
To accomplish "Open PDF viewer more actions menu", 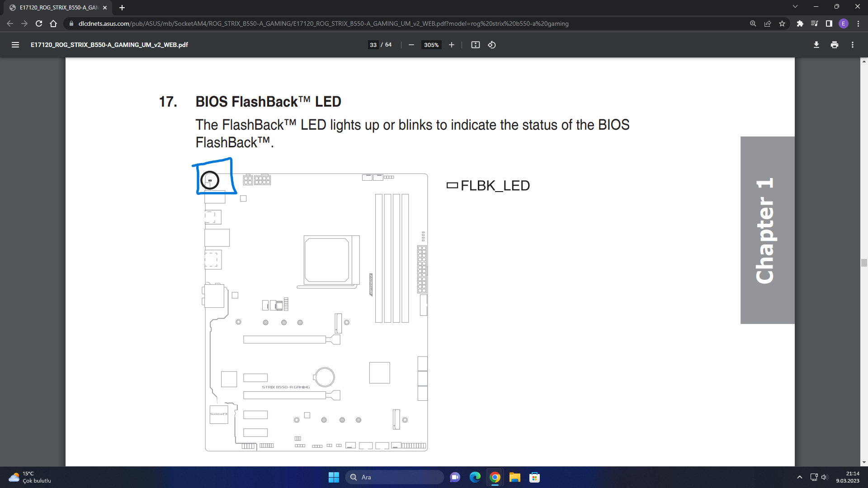I will coord(852,45).
